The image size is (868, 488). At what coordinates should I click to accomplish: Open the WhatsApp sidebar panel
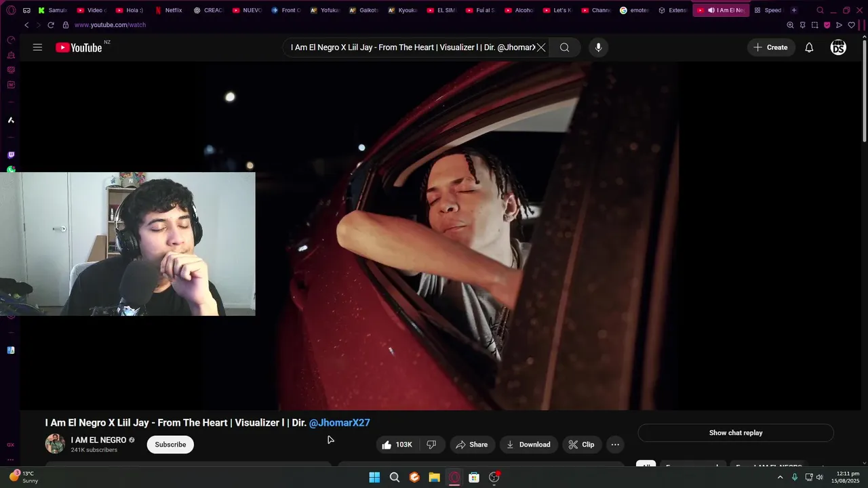pyautogui.click(x=11, y=169)
